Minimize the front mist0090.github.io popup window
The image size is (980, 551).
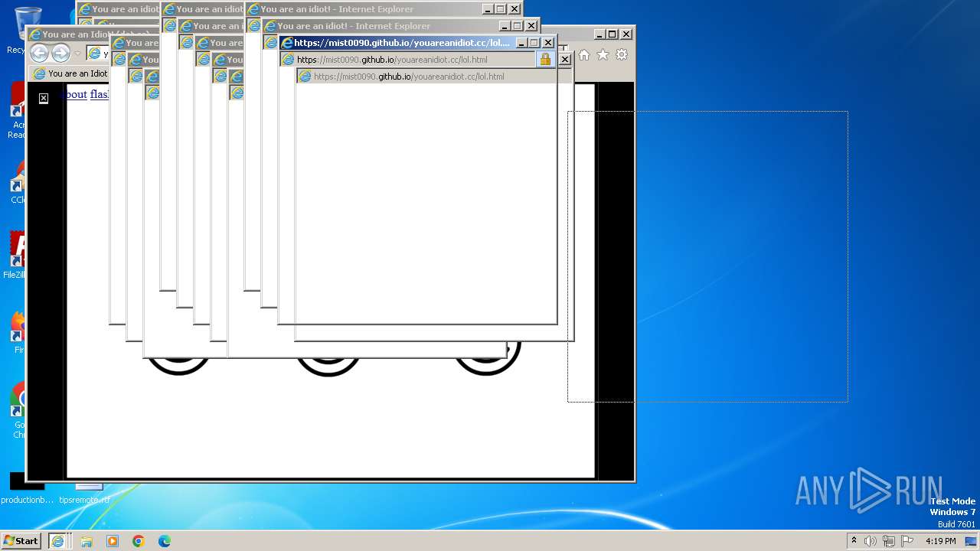tap(521, 43)
